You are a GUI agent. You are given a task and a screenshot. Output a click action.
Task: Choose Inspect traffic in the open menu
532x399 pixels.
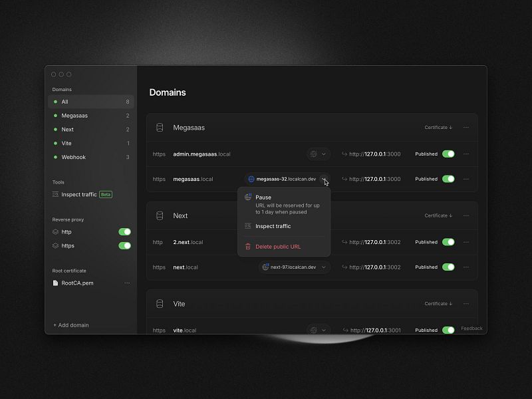click(273, 226)
